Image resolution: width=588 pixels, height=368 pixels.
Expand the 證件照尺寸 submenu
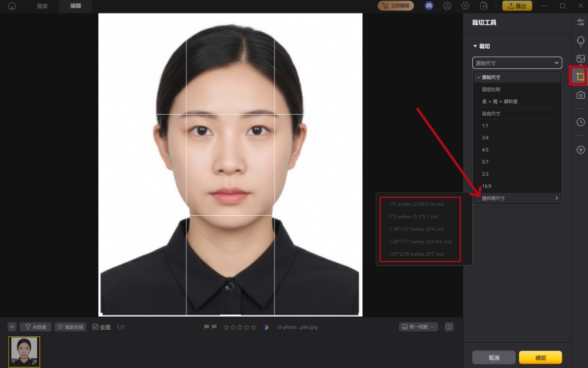517,199
